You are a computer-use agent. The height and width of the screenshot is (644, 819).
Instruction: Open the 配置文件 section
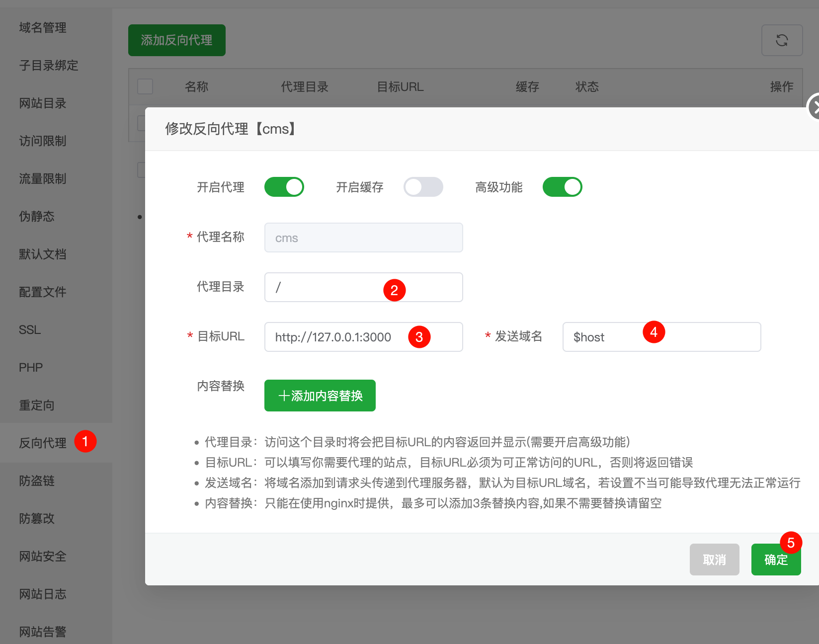click(x=42, y=292)
